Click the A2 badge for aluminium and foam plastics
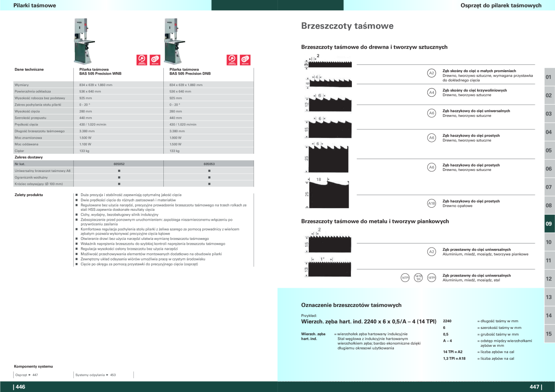 tap(432, 252)
